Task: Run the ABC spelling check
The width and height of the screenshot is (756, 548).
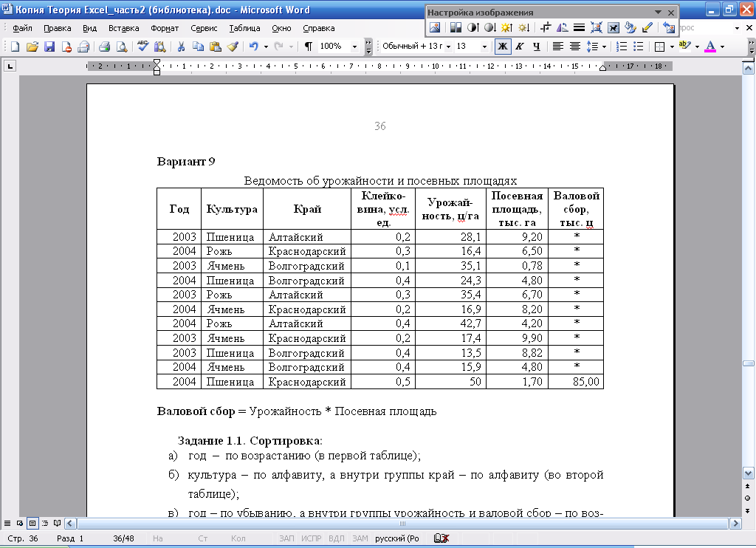Action: pyautogui.click(x=142, y=47)
